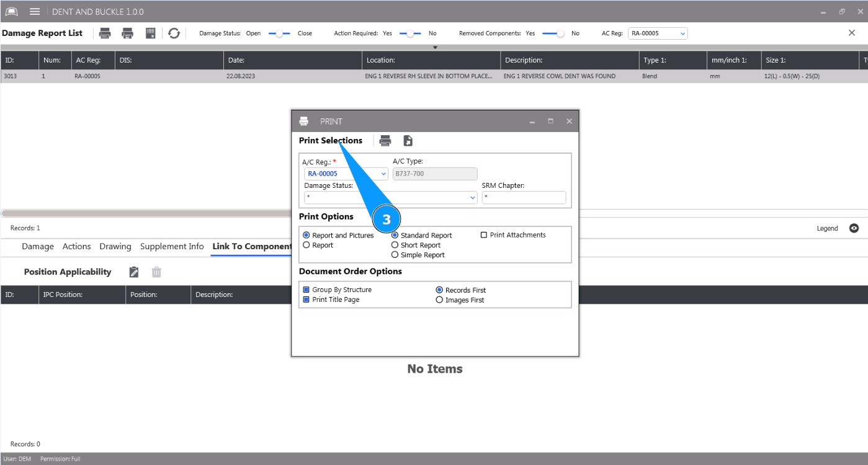Collapse the filter bar with small down arrow
Screen dimensions: 868x465
[x=435, y=47]
